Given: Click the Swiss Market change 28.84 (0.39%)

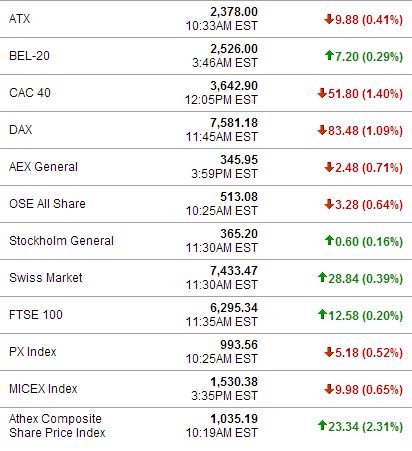Looking at the screenshot, I should tap(365, 279).
